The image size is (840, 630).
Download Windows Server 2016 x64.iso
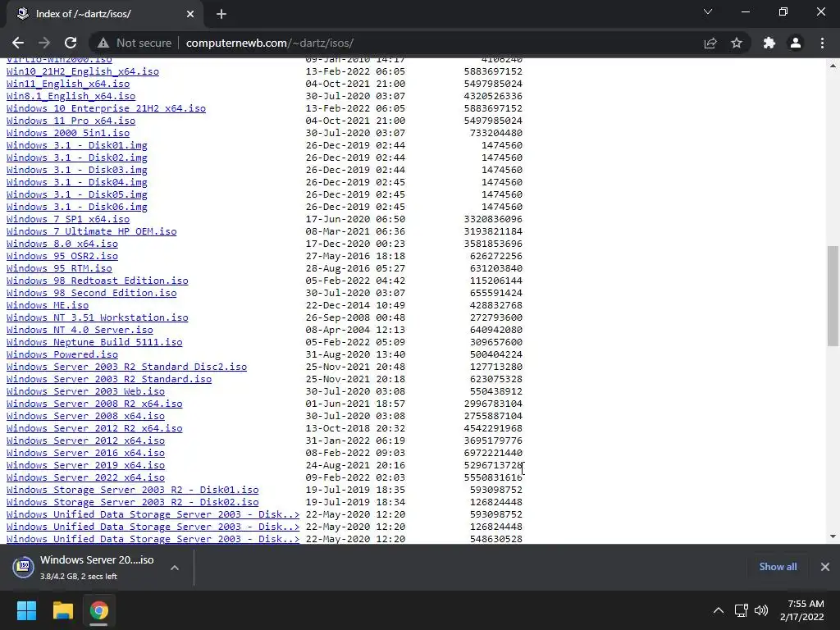point(85,453)
